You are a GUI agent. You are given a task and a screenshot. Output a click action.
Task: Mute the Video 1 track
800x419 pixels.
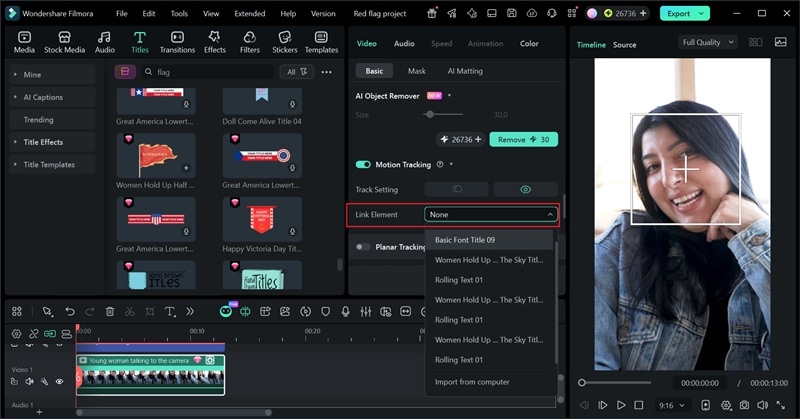click(x=30, y=381)
